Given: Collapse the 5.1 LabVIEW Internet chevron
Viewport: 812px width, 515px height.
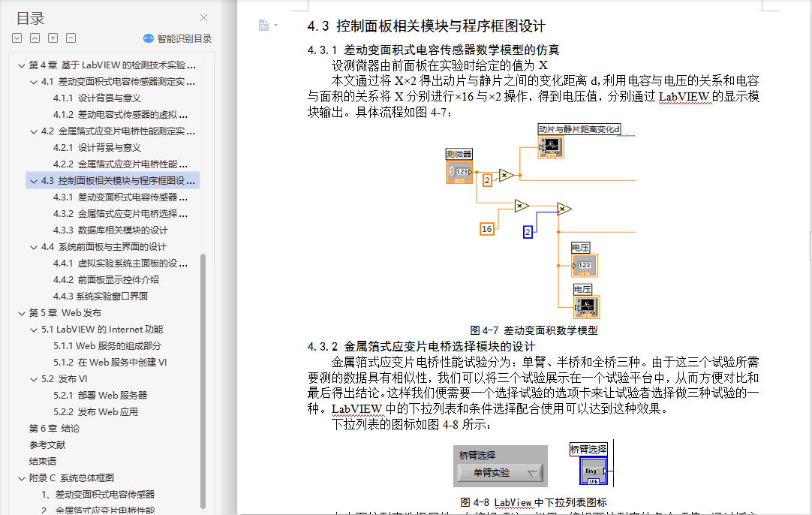Looking at the screenshot, I should click(34, 330).
